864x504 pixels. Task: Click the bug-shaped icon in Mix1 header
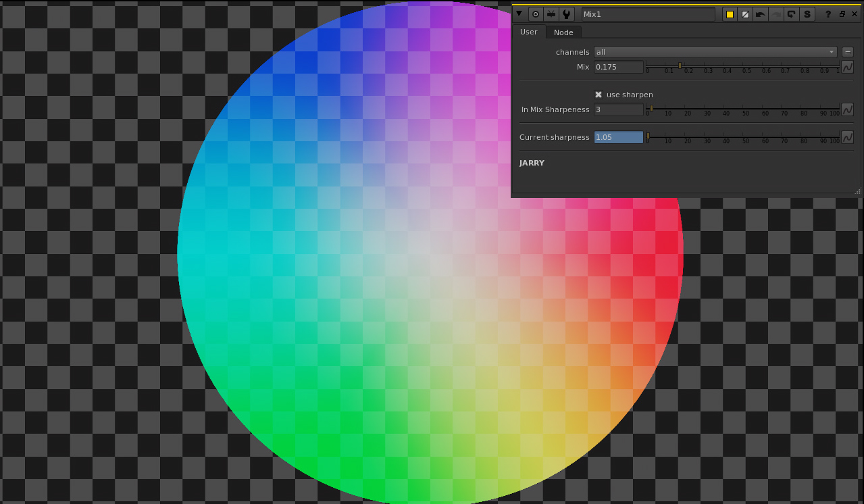(x=551, y=14)
